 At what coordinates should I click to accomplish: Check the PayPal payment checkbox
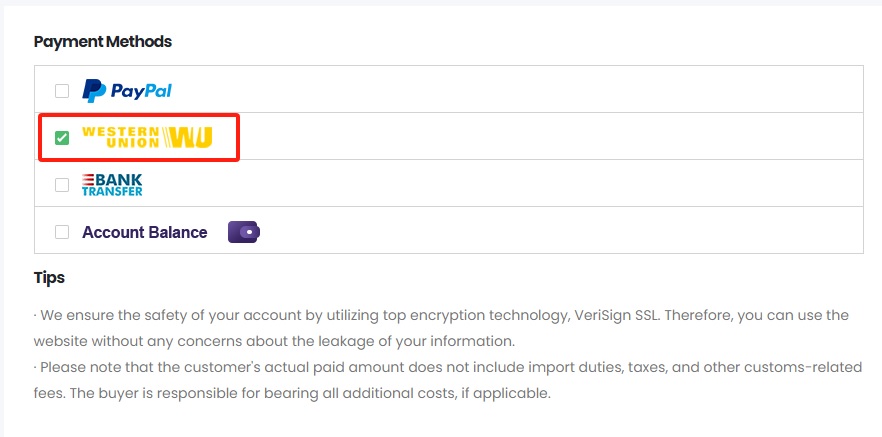point(62,91)
